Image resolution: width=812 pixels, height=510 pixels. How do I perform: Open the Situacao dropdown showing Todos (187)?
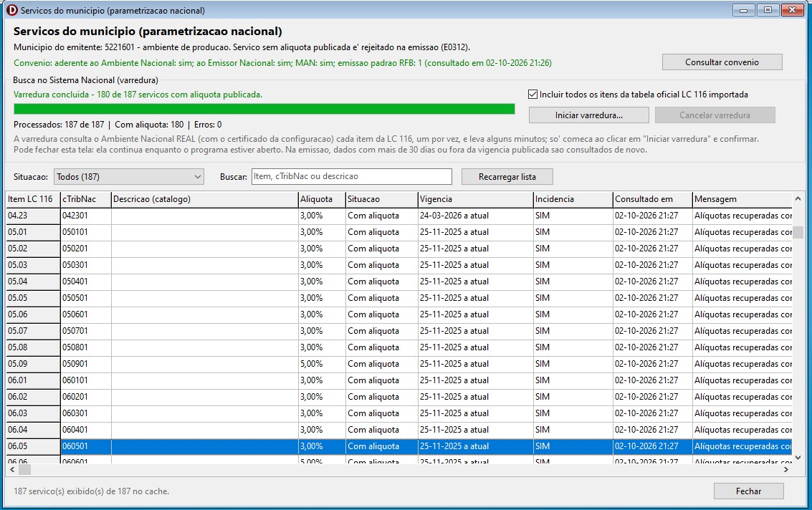pos(129,176)
